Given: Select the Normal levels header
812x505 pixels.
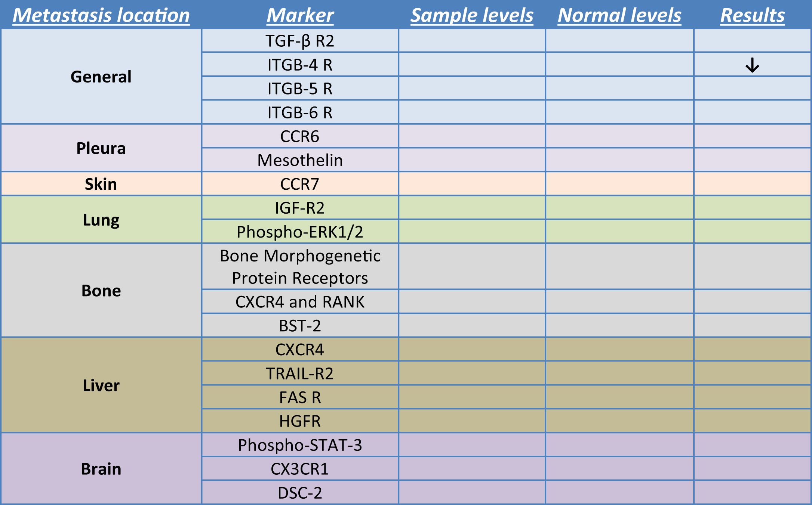Looking at the screenshot, I should pos(619,15).
